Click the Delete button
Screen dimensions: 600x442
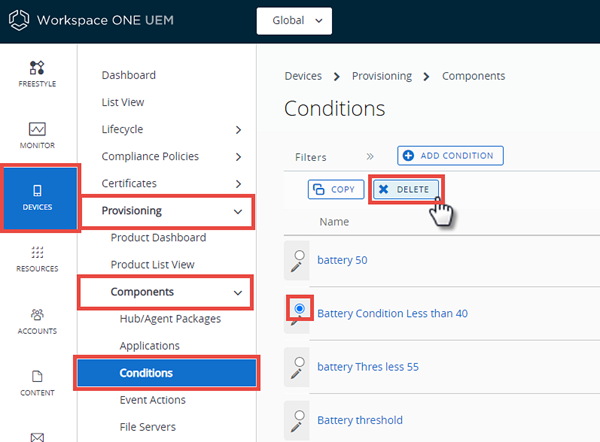coord(406,189)
